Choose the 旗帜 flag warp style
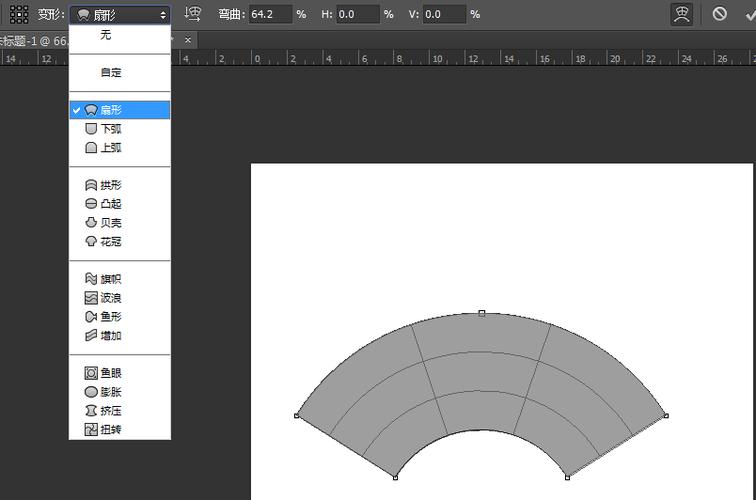This screenshot has height=500, width=756. (x=110, y=279)
